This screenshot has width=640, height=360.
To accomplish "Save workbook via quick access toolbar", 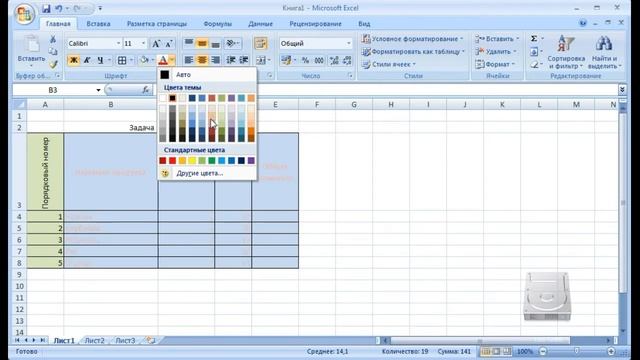I will (46, 8).
